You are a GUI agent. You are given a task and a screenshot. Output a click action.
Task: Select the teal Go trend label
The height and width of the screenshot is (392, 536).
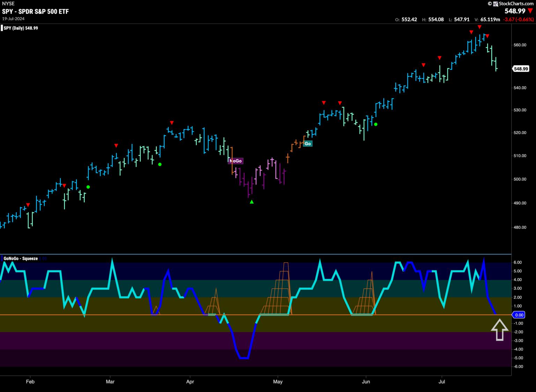pyautogui.click(x=307, y=144)
